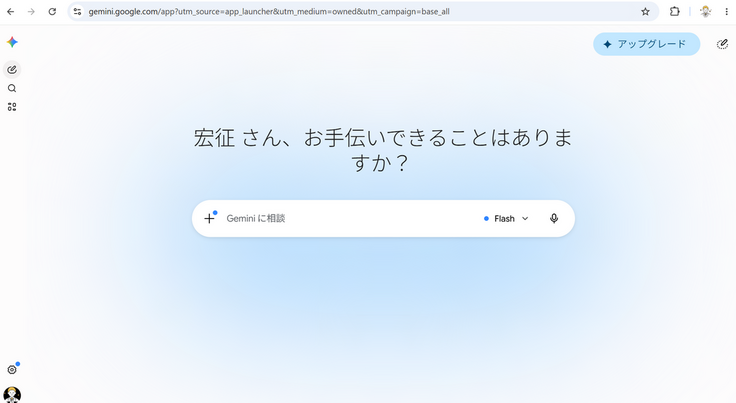Focus the Gemini に相談 prompt field
The image size is (736, 403).
pyautogui.click(x=347, y=219)
